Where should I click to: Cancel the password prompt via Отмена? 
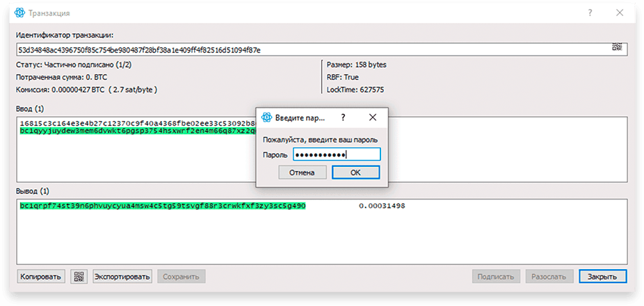pos(303,172)
